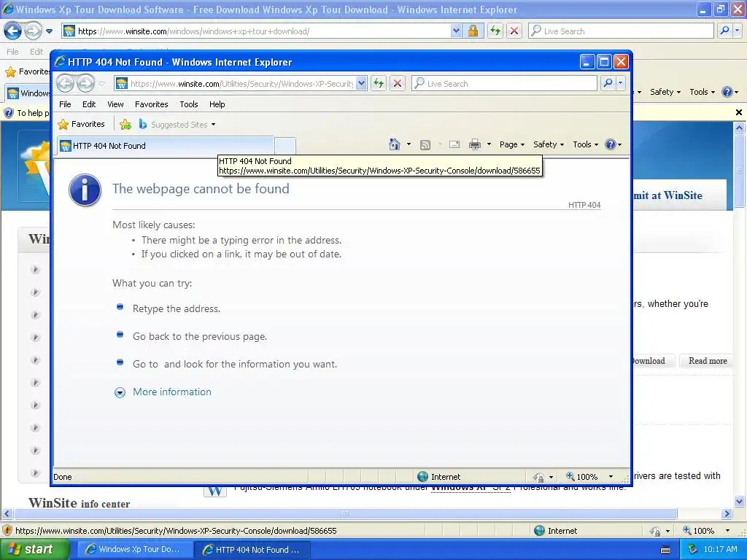Switch to Windows Xp Tour taskbar item
This screenshot has height=560, width=747.
135,549
